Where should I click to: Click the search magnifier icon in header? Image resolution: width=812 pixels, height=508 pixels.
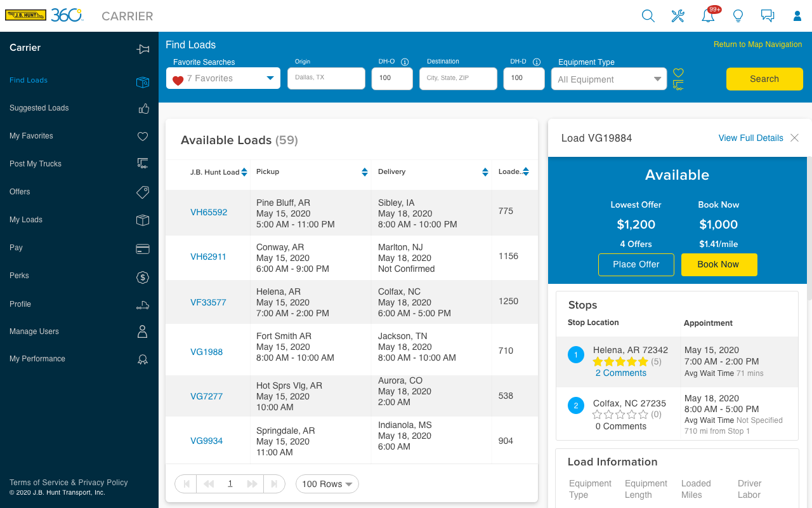coord(648,16)
